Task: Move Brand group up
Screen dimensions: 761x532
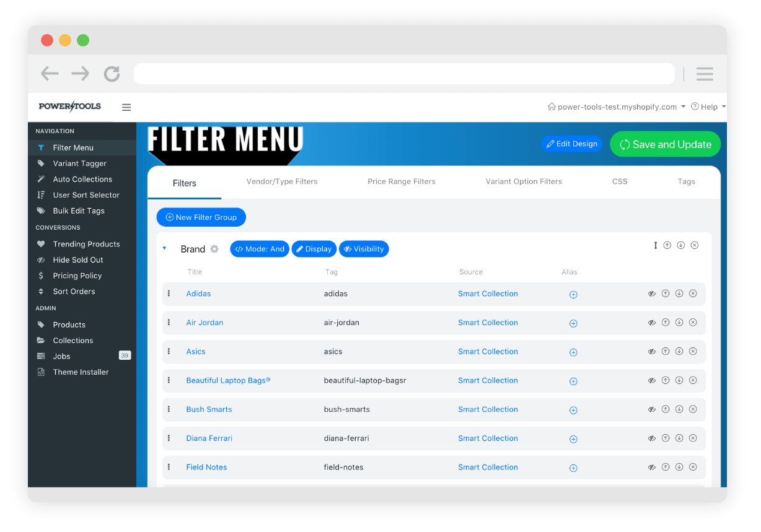Action: (667, 245)
